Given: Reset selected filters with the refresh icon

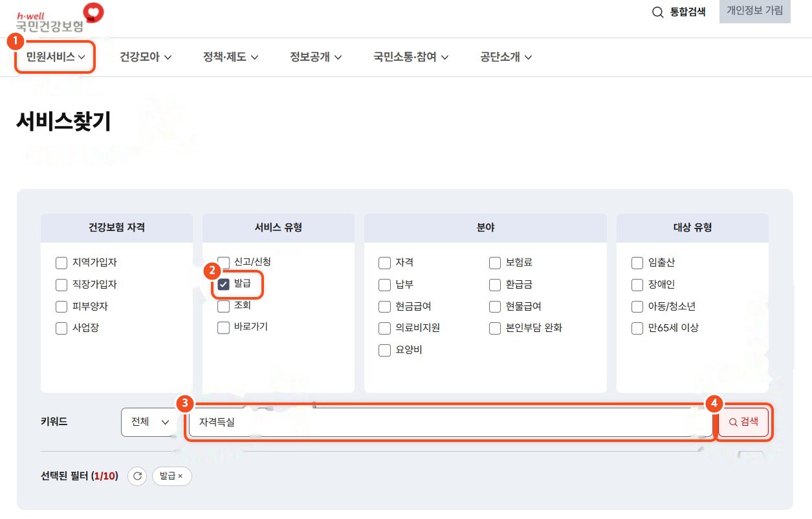Looking at the screenshot, I should point(137,476).
